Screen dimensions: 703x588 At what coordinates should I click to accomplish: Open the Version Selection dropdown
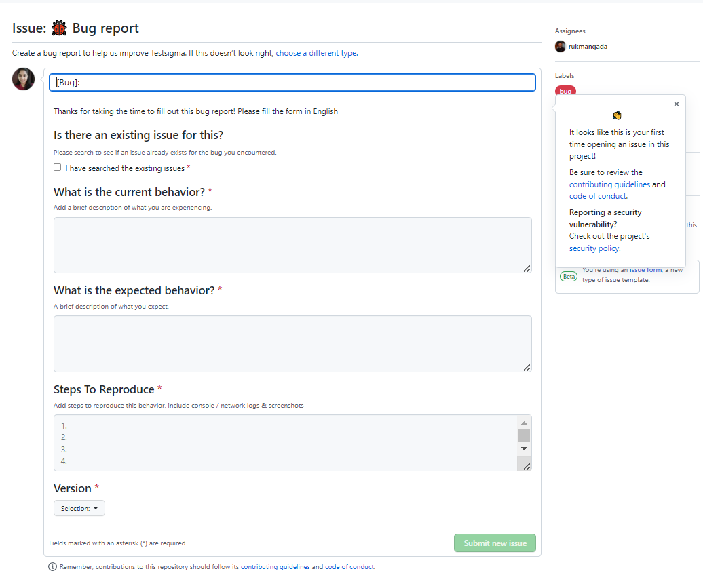coord(79,507)
